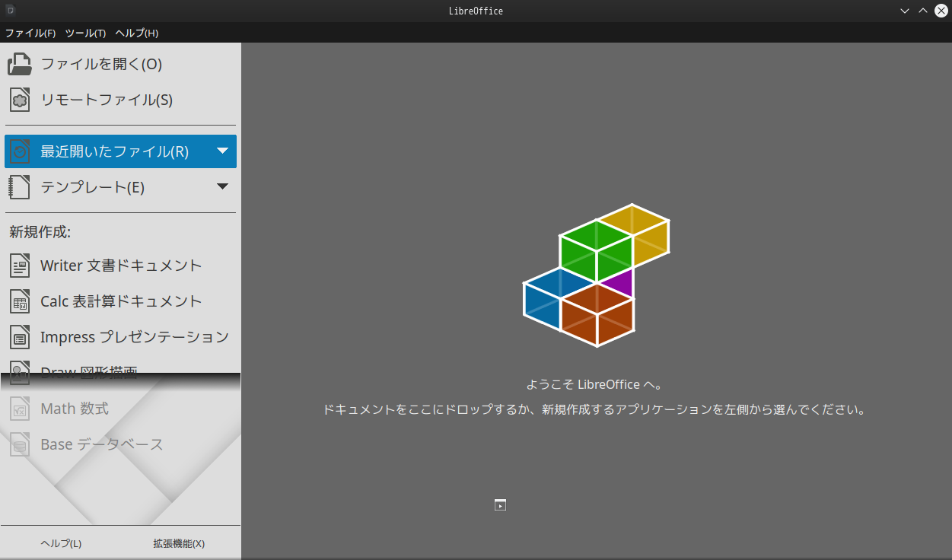Open リモートファイル via its icon

click(x=19, y=99)
